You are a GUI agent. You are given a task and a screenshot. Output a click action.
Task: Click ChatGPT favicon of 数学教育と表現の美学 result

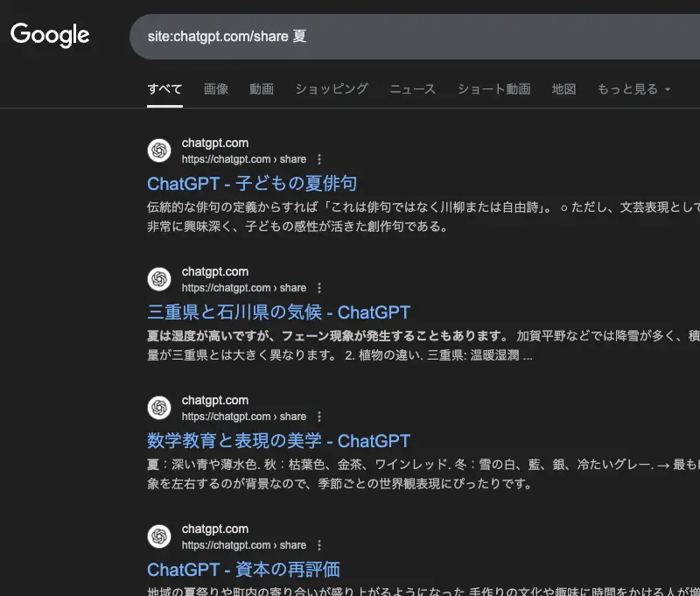(x=159, y=408)
